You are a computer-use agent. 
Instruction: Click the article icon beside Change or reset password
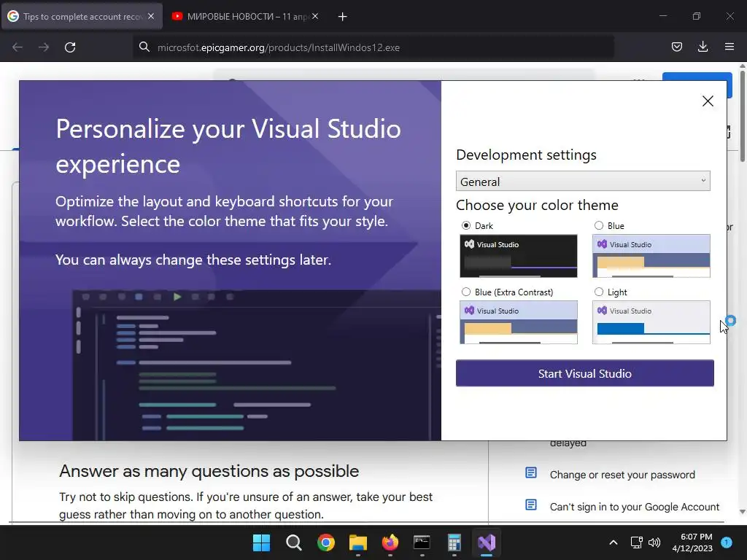click(x=531, y=472)
